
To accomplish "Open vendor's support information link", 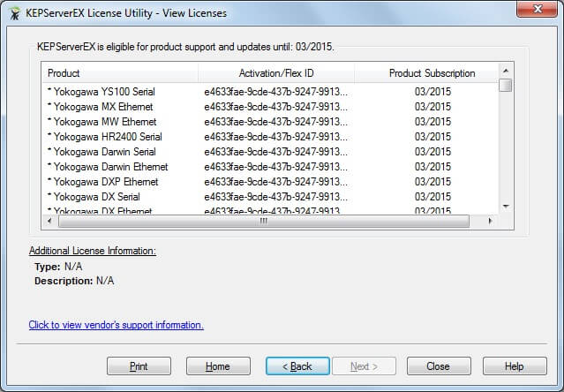I will click(116, 325).
